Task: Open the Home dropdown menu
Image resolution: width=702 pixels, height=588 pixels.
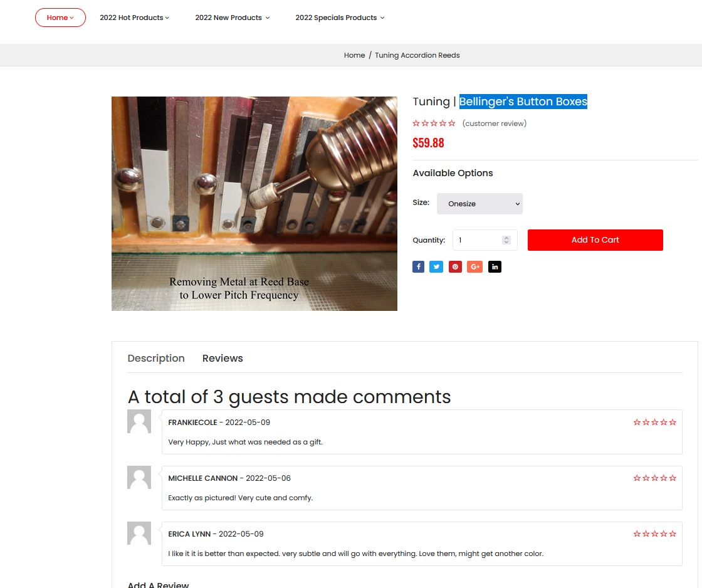Action: [x=60, y=18]
